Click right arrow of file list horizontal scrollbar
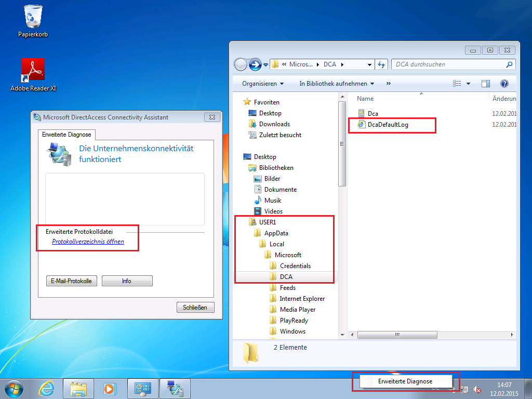The width and height of the screenshot is (532, 399). tap(512, 335)
